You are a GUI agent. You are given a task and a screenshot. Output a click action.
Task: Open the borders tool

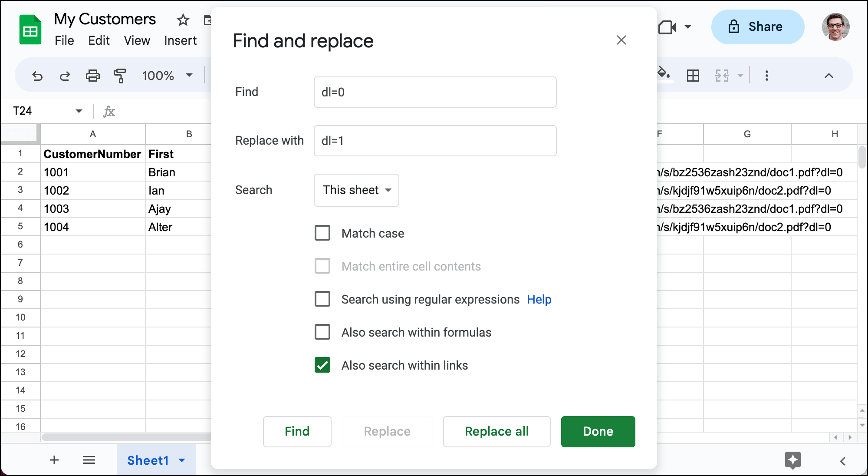[693, 76]
